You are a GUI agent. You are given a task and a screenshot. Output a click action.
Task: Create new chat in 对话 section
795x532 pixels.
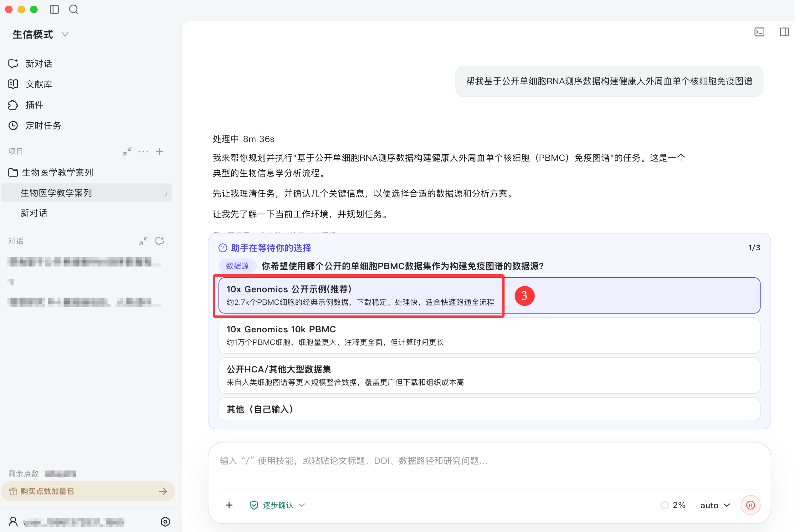(160, 241)
